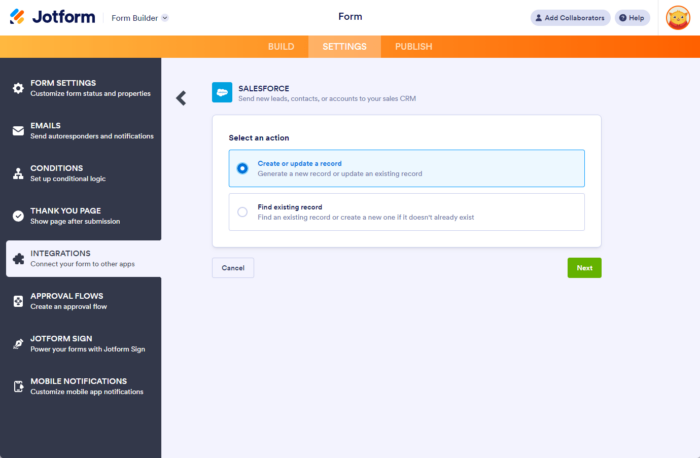Open THANK YOU PAGE section
This screenshot has height=458, width=700.
tap(83, 216)
